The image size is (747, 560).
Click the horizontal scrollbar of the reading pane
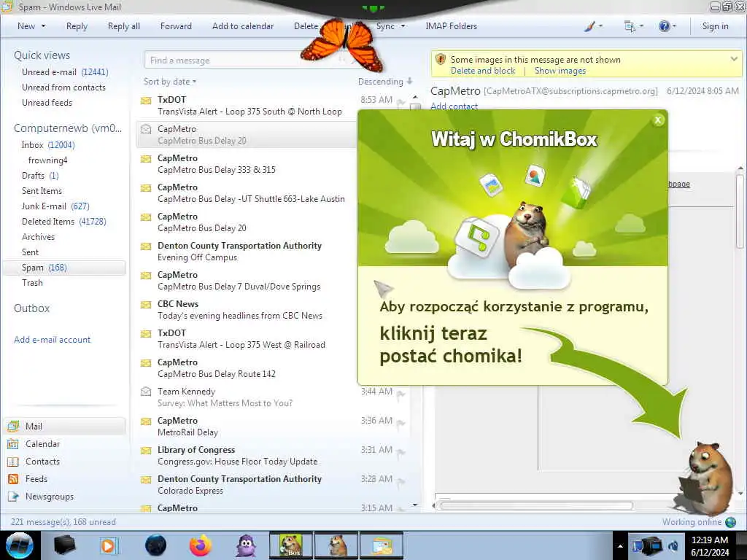[x=536, y=506]
